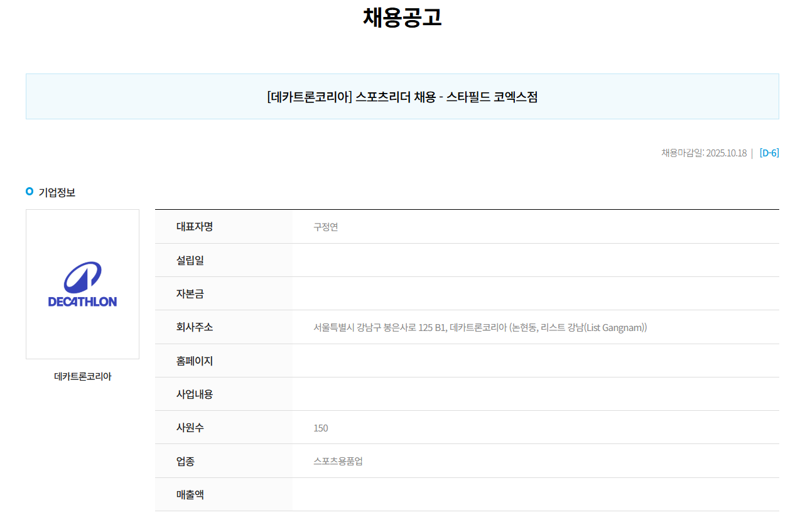The image size is (805, 532).
Task: Click the [D-6] deadline badge
Action: pos(769,153)
